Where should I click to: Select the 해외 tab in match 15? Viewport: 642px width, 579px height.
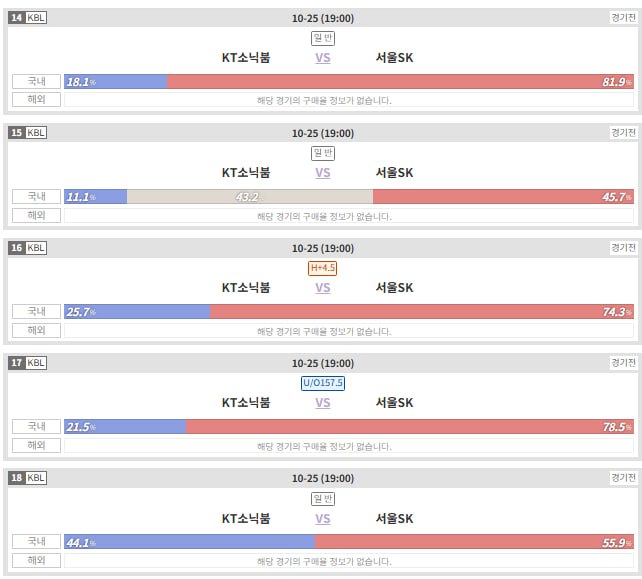[x=36, y=215]
